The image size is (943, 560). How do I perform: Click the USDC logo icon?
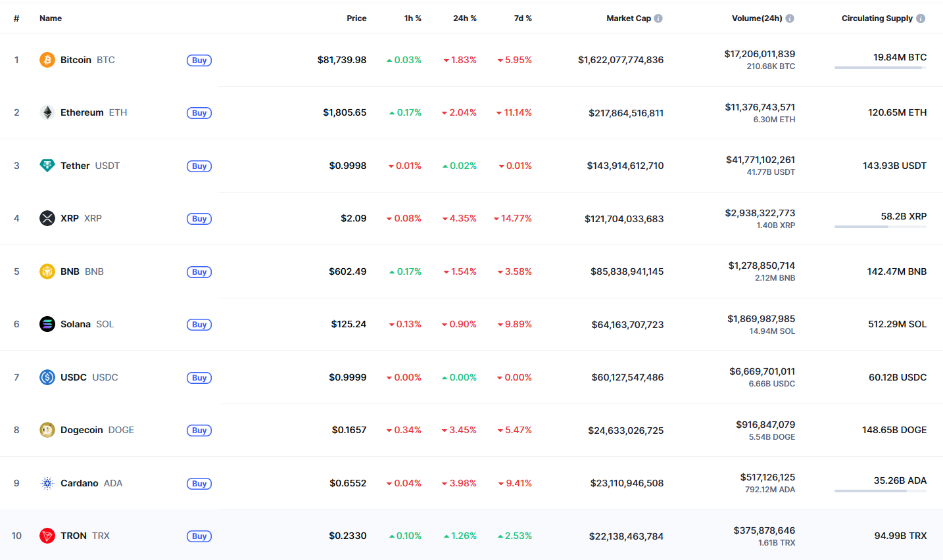(47, 377)
